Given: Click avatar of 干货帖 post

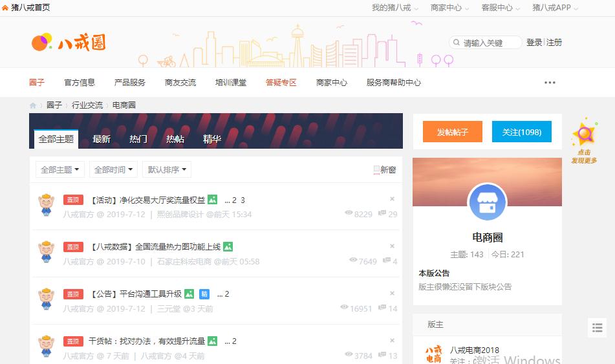Looking at the screenshot, I should tap(46, 346).
